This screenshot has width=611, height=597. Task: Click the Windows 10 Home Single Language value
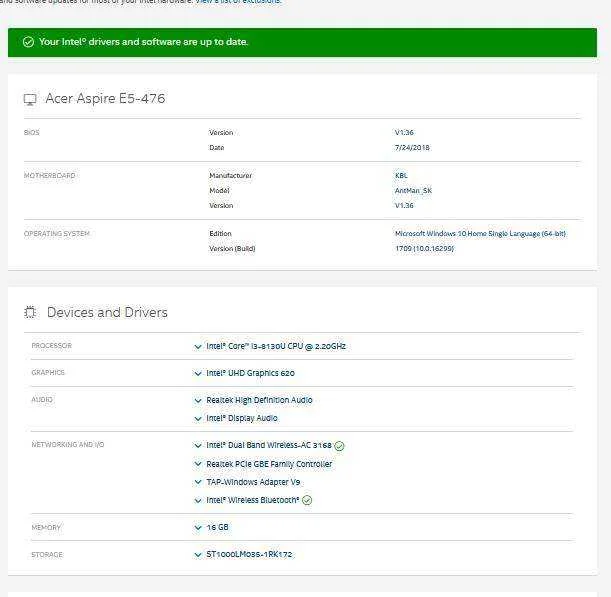tap(480, 233)
